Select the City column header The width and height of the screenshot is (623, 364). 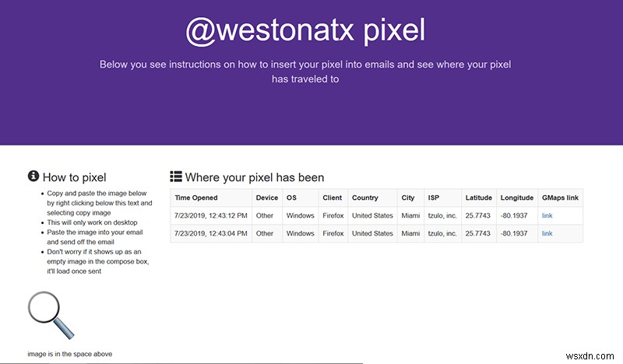(x=408, y=198)
